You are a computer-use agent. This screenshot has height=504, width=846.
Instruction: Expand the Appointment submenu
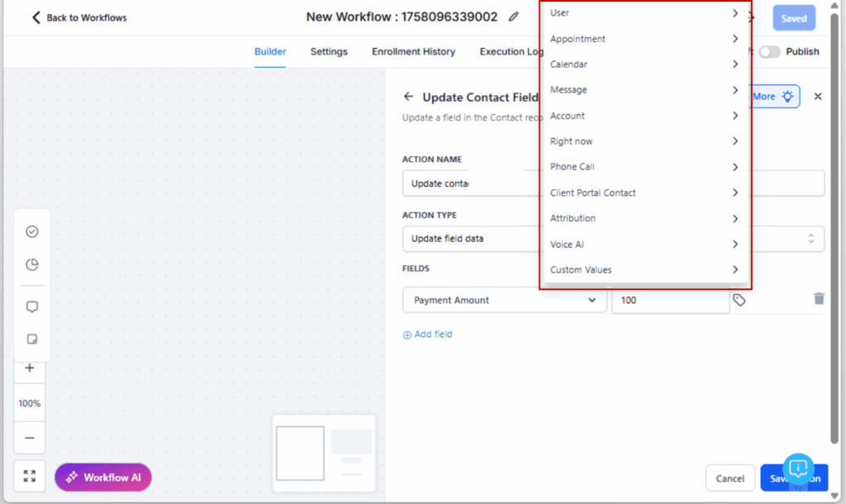click(x=644, y=39)
